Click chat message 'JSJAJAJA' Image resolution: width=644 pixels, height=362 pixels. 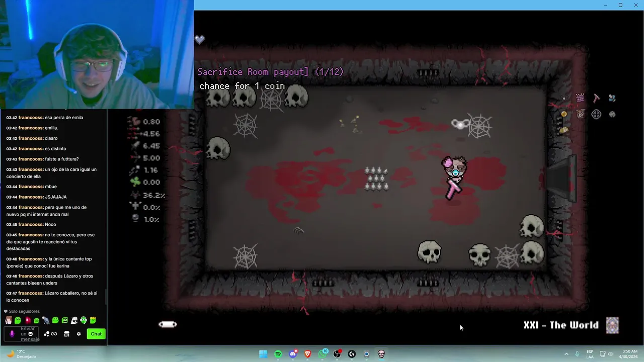coord(56,197)
